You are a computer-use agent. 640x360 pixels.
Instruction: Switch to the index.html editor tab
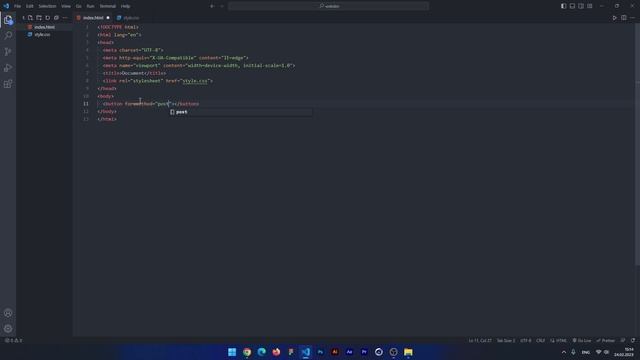click(93, 18)
